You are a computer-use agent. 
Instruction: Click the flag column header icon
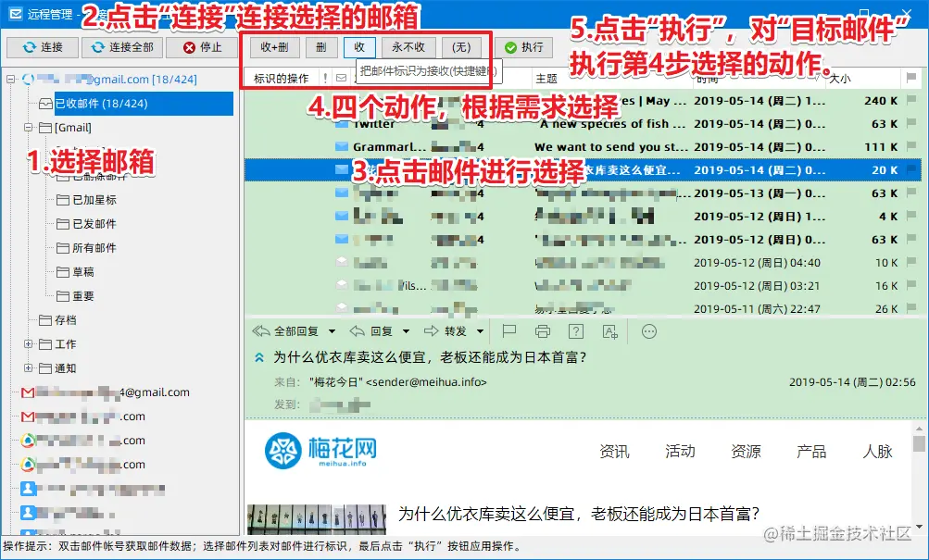click(911, 78)
